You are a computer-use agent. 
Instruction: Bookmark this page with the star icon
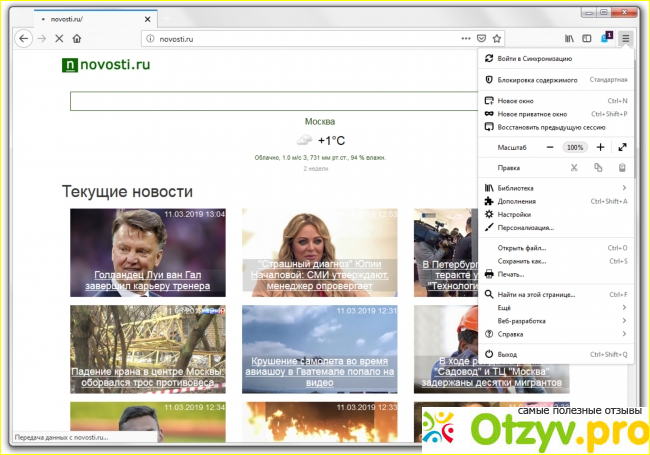tap(497, 38)
